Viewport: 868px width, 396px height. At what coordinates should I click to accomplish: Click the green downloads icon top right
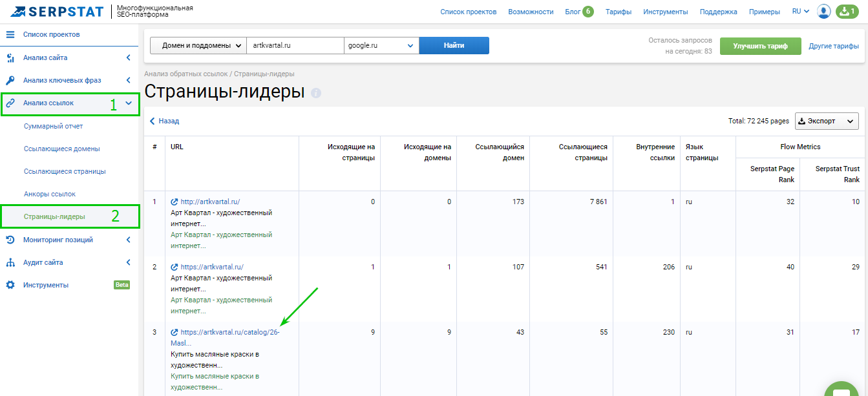pyautogui.click(x=847, y=11)
